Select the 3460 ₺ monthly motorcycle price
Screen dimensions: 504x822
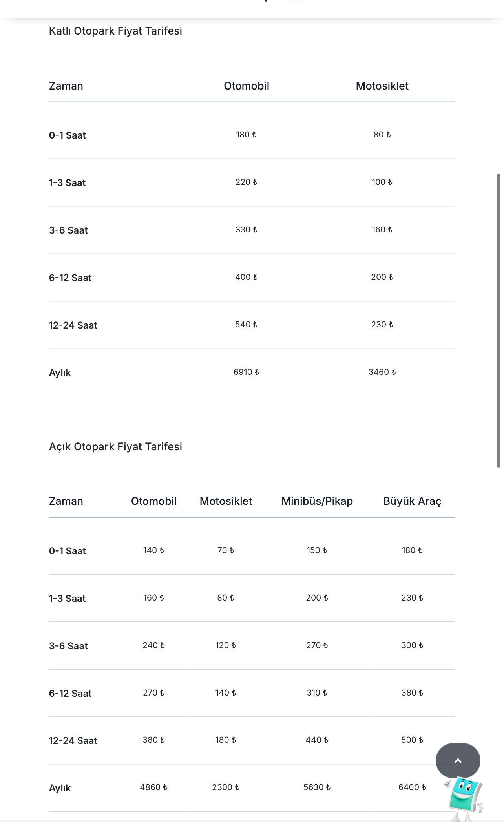[382, 372]
